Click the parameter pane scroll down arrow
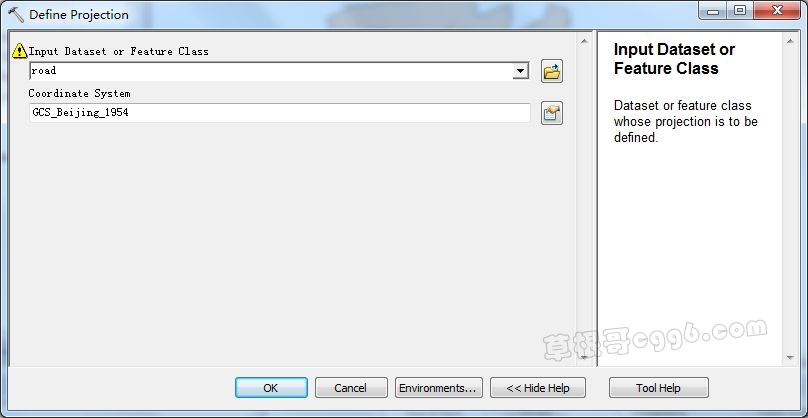 [x=584, y=357]
